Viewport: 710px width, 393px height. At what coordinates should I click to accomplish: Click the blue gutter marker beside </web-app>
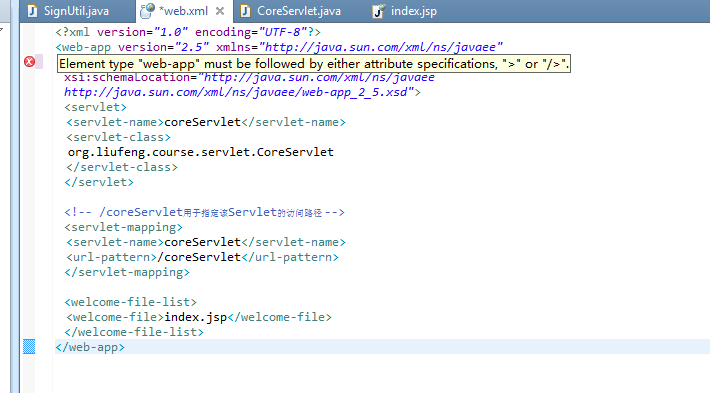pyautogui.click(x=29, y=347)
